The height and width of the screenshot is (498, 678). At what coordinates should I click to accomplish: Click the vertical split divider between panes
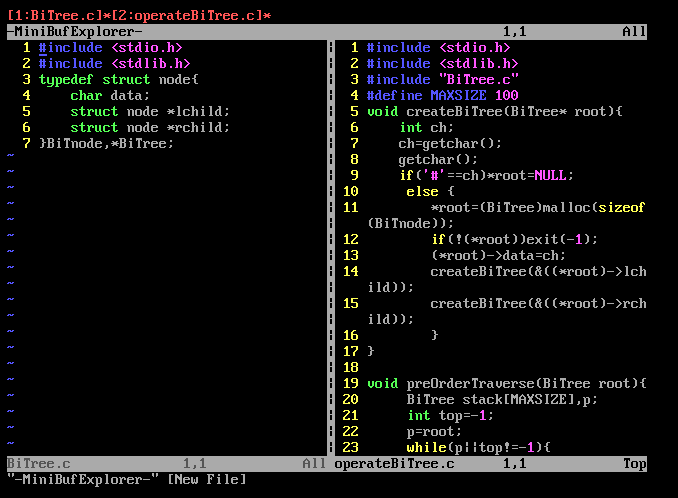coord(331,248)
